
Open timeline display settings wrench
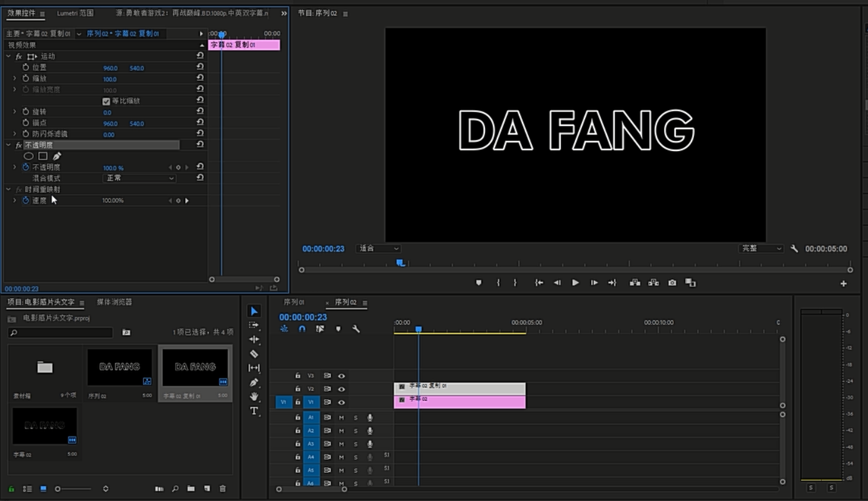356,329
